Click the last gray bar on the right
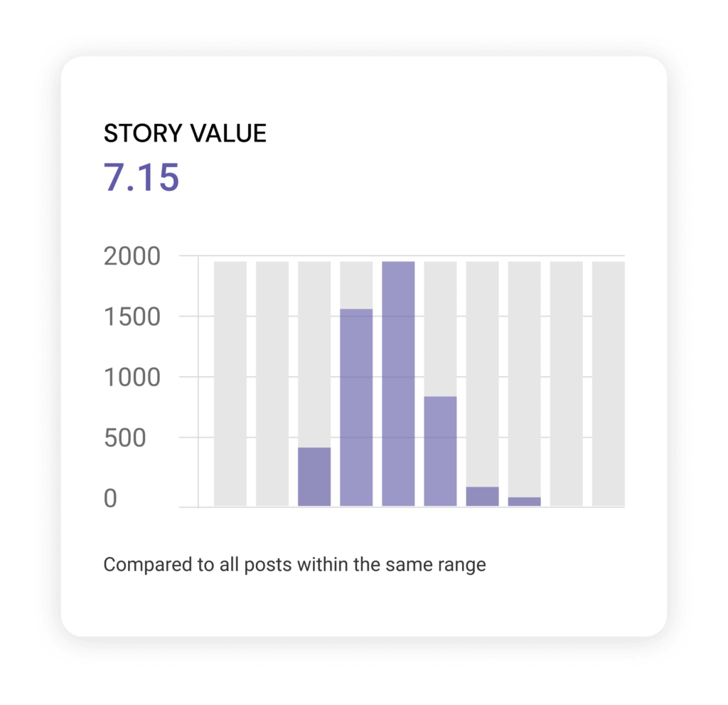The image size is (728, 705). 608,384
